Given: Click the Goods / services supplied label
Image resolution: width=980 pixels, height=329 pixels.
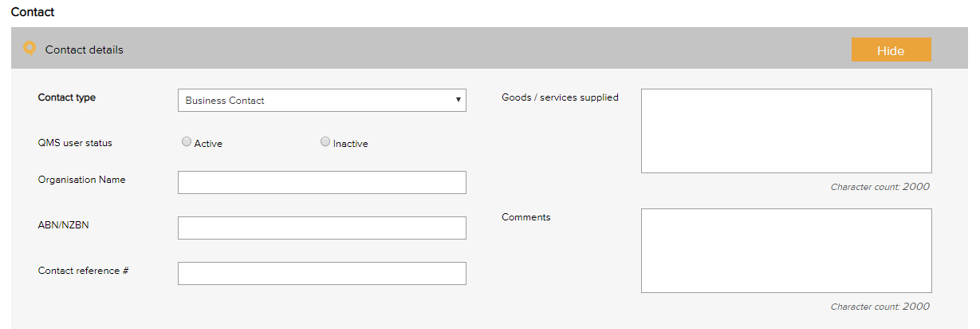Looking at the screenshot, I should tap(560, 97).
